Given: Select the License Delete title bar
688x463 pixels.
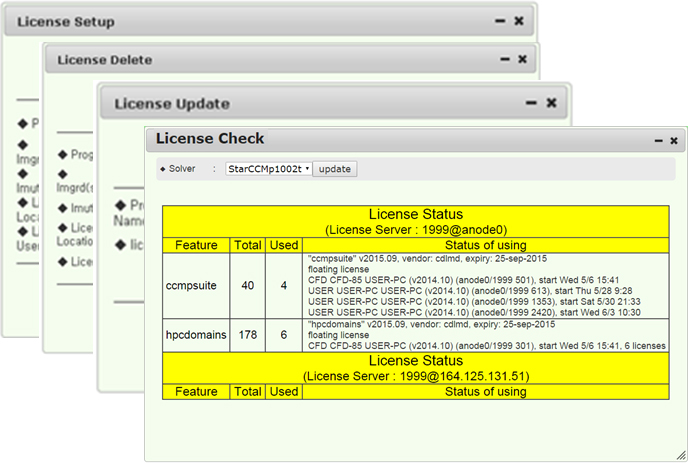Looking at the screenshot, I should [x=290, y=59].
